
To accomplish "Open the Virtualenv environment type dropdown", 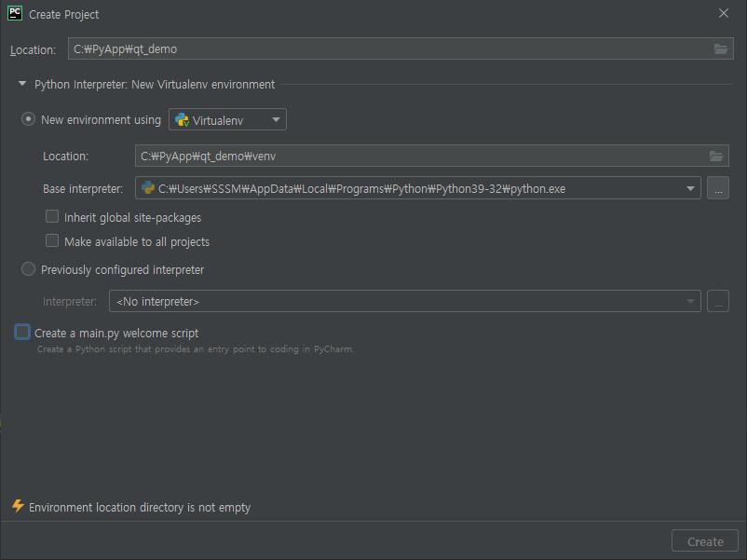I will (x=227, y=119).
